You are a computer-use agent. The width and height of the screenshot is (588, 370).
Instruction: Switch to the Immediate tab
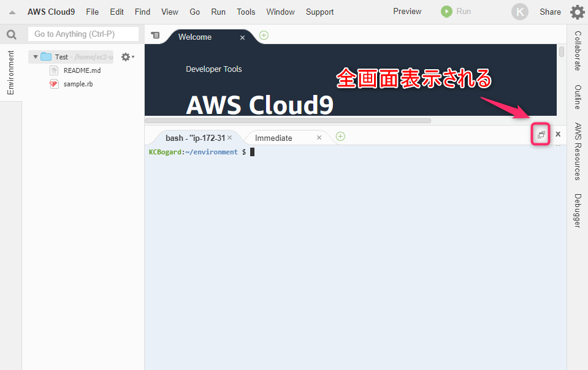tap(273, 138)
